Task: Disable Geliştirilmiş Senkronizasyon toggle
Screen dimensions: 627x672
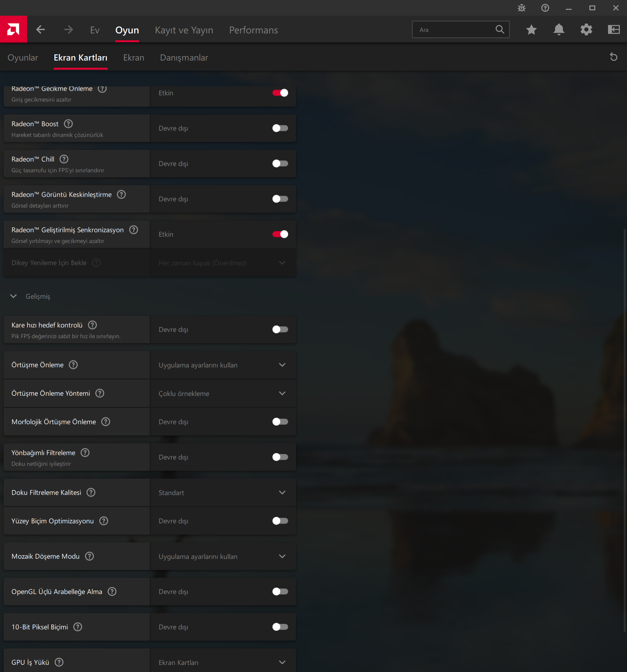Action: coord(280,234)
